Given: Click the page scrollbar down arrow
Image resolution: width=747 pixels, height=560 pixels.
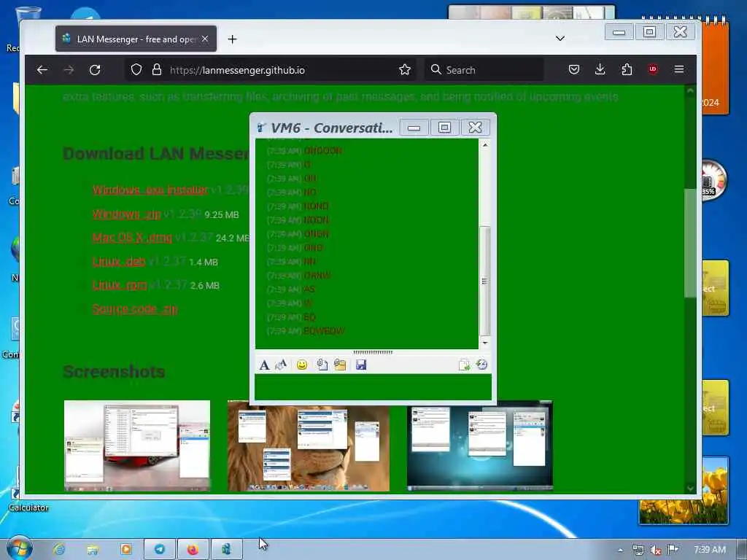Looking at the screenshot, I should pos(690,488).
